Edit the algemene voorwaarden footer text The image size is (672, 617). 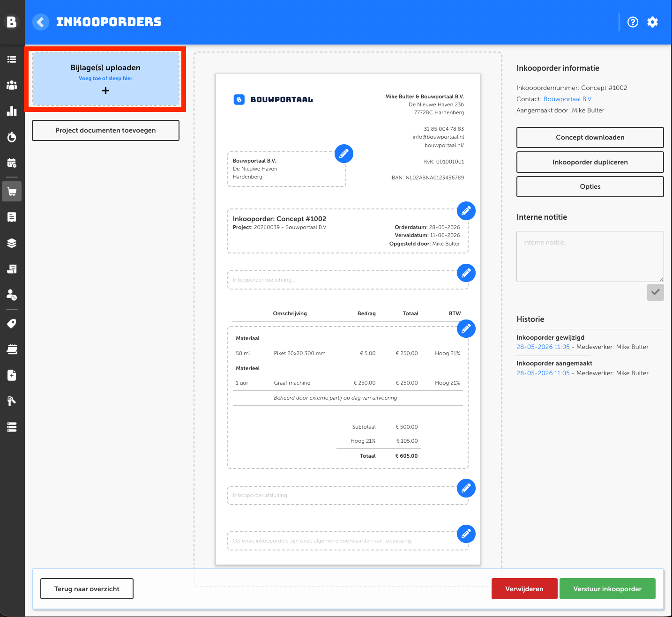(x=466, y=534)
